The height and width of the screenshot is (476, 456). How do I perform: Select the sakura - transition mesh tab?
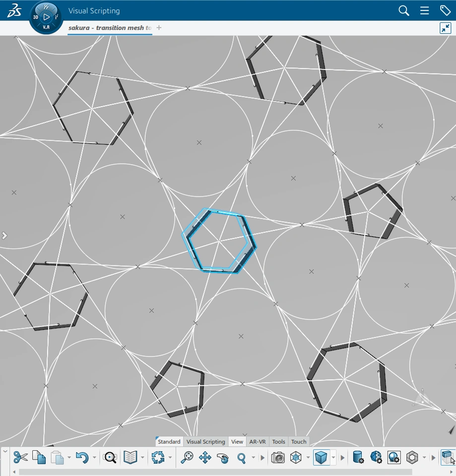coord(110,28)
